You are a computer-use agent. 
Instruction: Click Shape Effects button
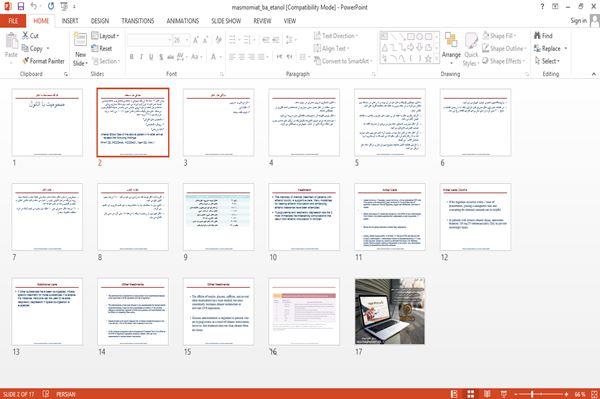[x=503, y=61]
